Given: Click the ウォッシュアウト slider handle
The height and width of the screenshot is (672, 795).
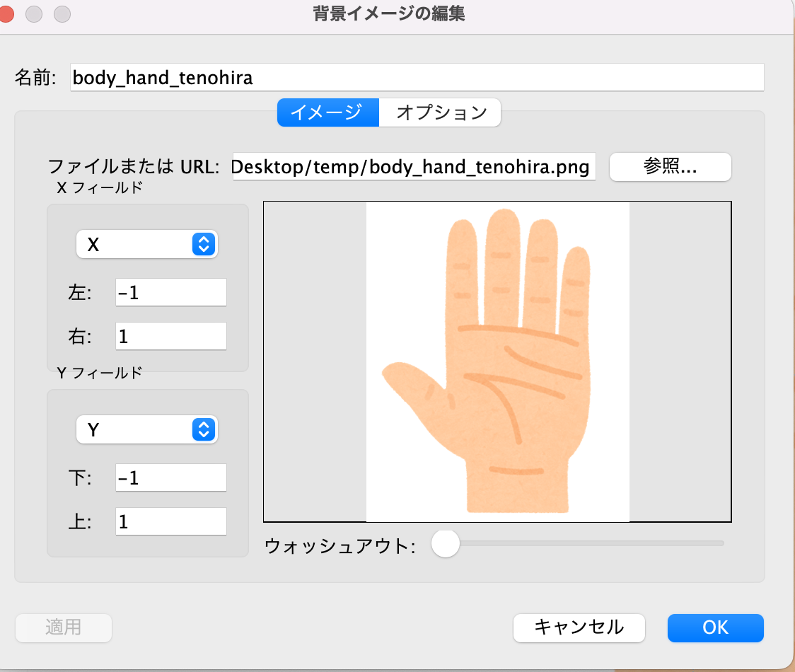Looking at the screenshot, I should pyautogui.click(x=445, y=544).
